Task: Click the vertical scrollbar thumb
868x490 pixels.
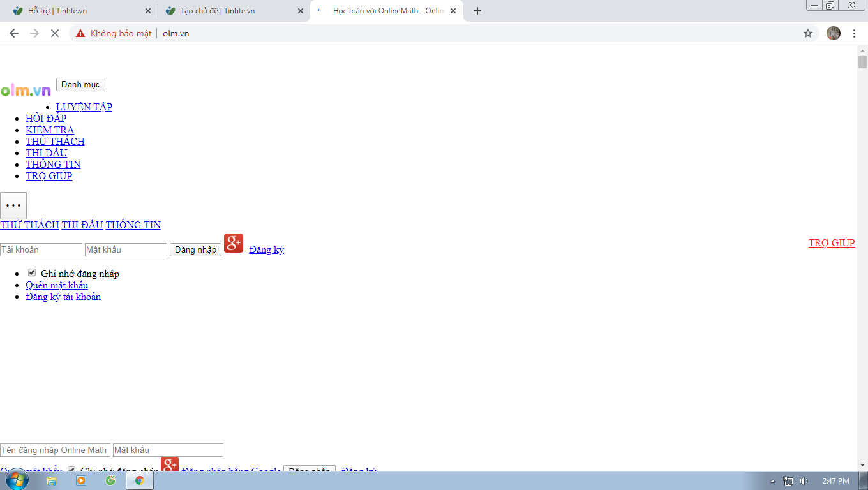Action: point(862,62)
